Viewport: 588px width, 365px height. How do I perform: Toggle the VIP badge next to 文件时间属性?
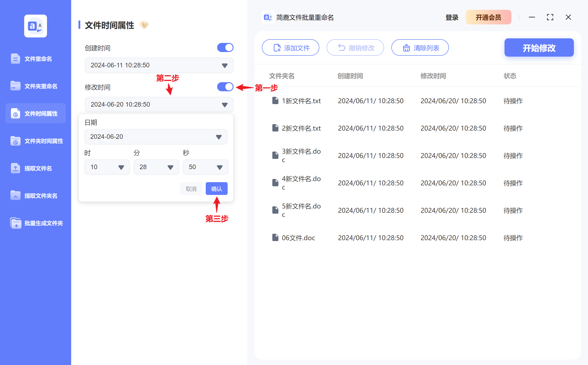click(x=144, y=25)
